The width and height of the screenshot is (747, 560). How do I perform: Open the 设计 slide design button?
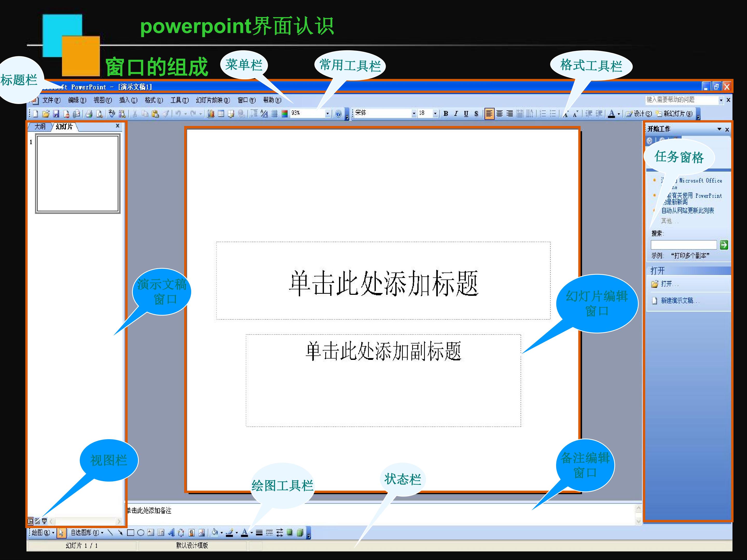[x=638, y=114]
